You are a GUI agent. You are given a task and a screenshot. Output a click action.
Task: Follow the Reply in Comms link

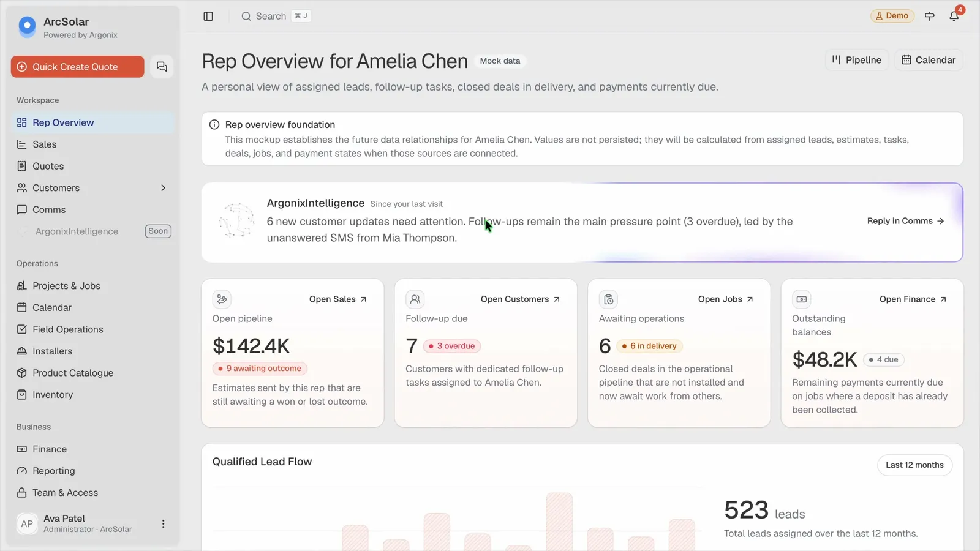(906, 221)
